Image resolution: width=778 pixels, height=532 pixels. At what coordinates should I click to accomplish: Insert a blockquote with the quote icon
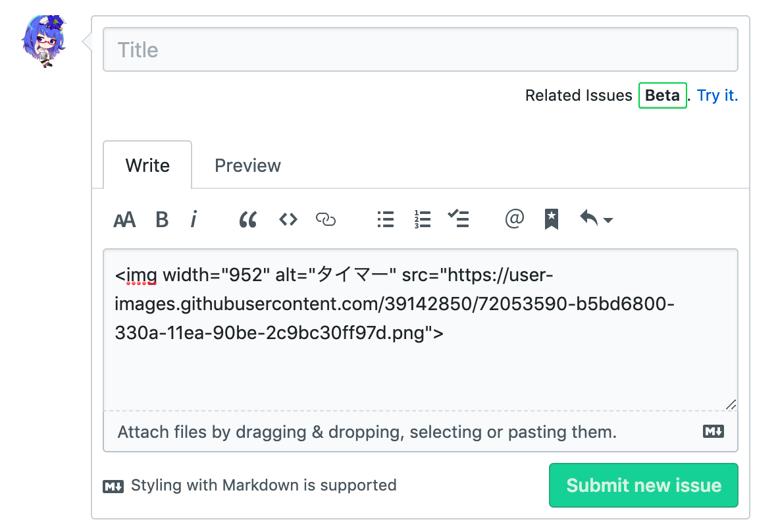pyautogui.click(x=247, y=219)
